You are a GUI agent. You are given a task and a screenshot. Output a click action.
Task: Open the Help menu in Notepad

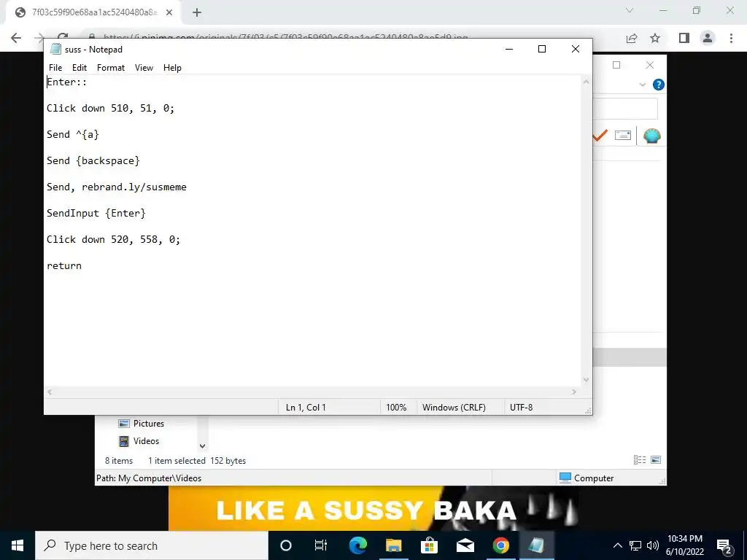coord(172,68)
